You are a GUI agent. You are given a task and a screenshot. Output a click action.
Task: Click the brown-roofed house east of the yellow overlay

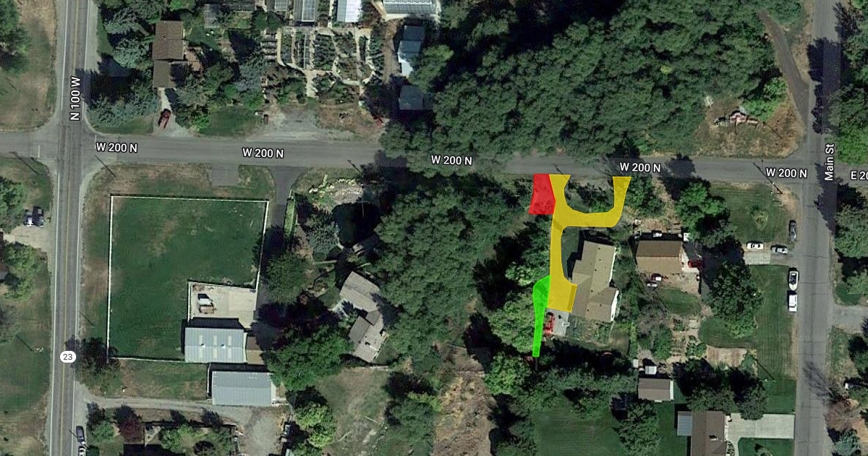tap(660, 258)
